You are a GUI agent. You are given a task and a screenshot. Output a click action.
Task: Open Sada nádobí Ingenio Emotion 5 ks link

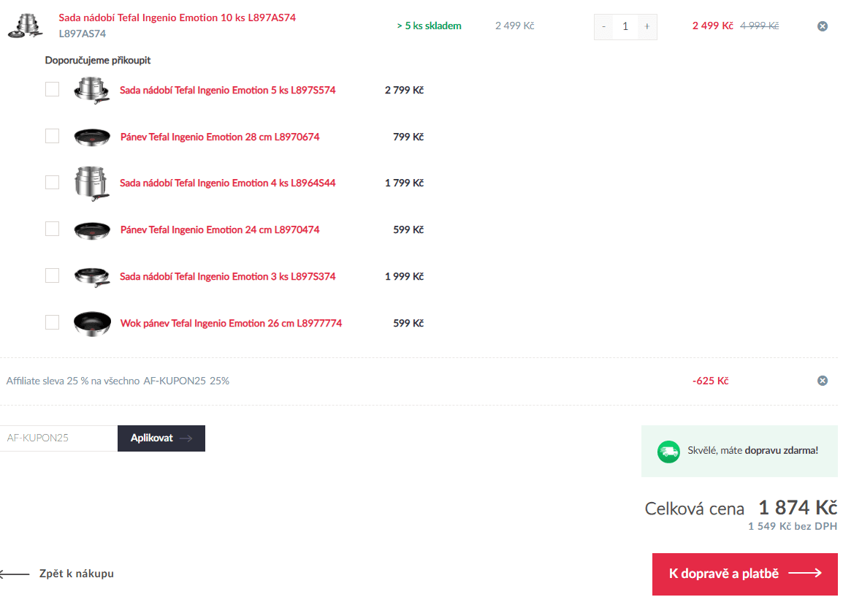click(x=227, y=91)
